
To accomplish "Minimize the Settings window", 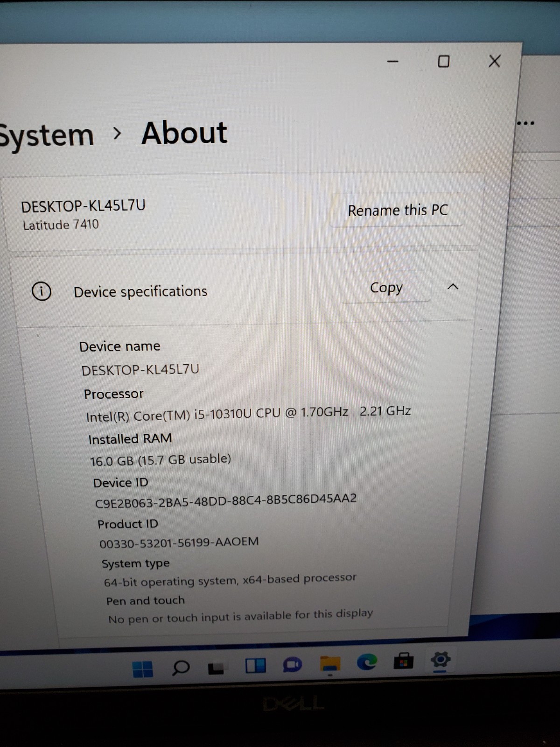I will 393,61.
